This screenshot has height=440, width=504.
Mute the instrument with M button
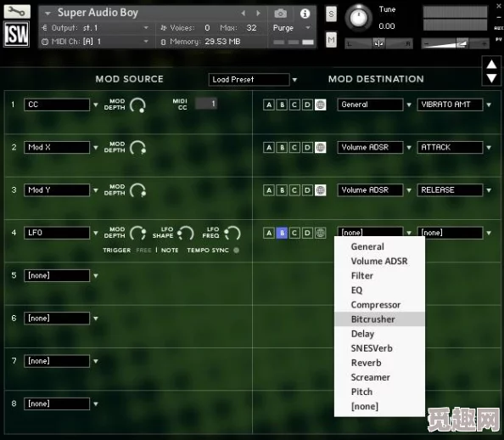[x=331, y=40]
